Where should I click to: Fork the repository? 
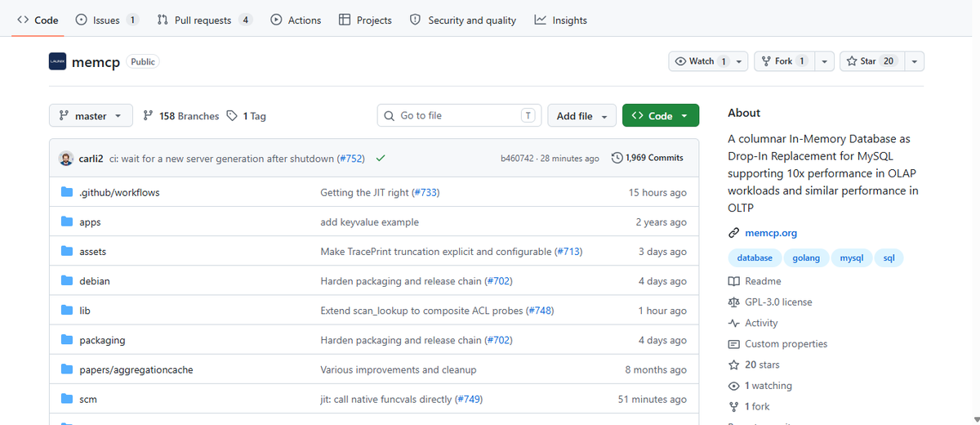click(x=783, y=61)
